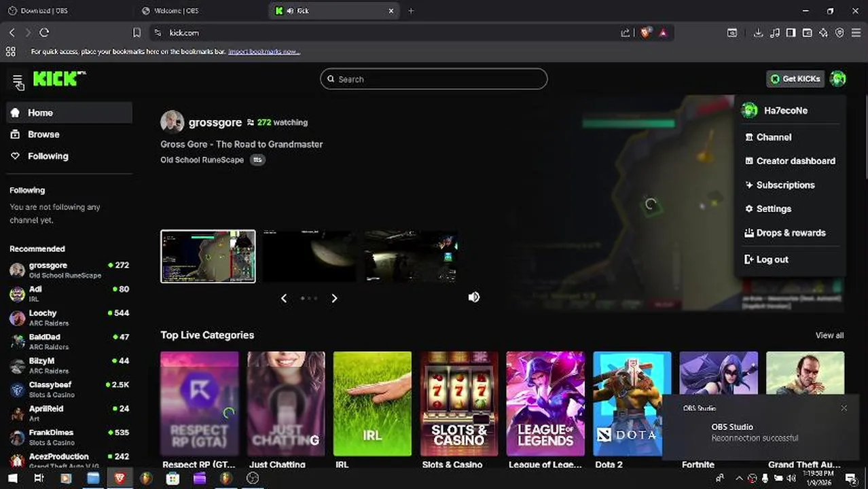Toggle the profile avatar menu in the header
Viewport: 868px width, 489px height.
coord(837,79)
